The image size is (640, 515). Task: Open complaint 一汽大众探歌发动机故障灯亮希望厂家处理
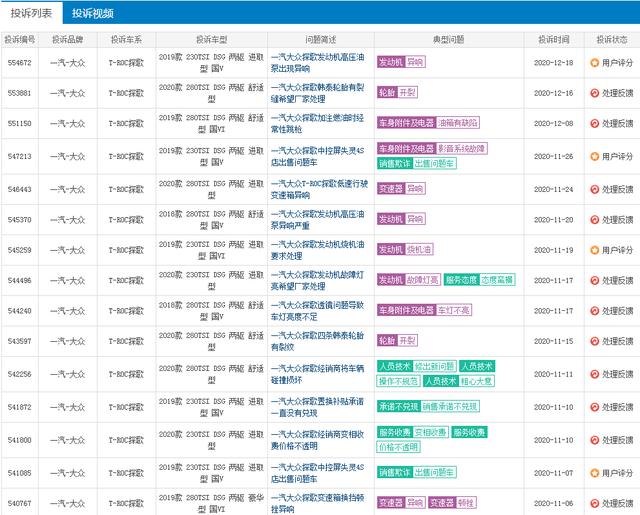coord(318,280)
